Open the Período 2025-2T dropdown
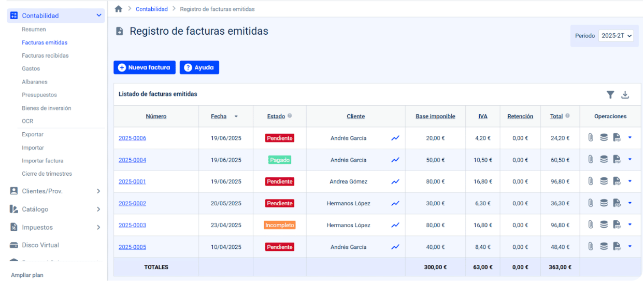644x281 pixels. pyautogui.click(x=616, y=36)
